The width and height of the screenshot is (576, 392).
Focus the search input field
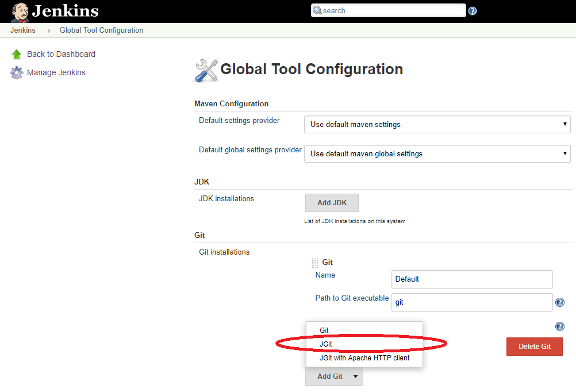click(388, 10)
